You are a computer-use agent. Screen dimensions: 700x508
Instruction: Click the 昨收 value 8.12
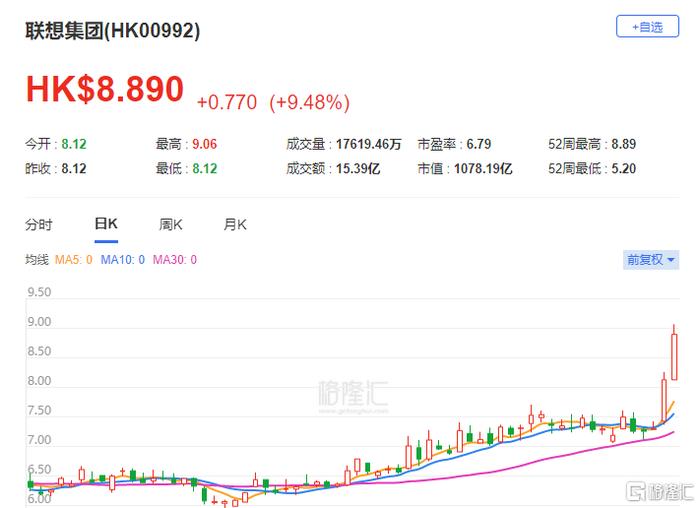point(74,169)
